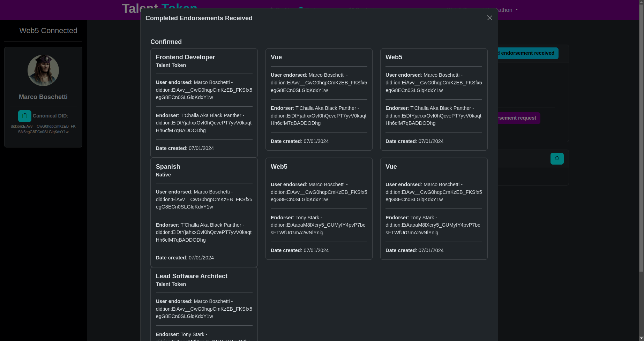Viewport: 644px width, 341px height.
Task: Copy the Canonical DID with clipboard button
Action: coord(25,116)
